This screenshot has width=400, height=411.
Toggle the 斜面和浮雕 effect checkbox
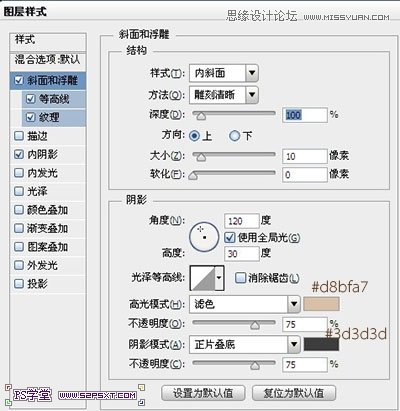pyautogui.click(x=19, y=80)
